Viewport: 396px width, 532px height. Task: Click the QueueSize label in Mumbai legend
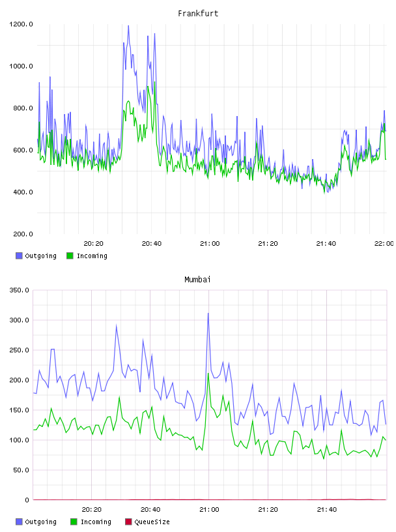click(x=152, y=522)
